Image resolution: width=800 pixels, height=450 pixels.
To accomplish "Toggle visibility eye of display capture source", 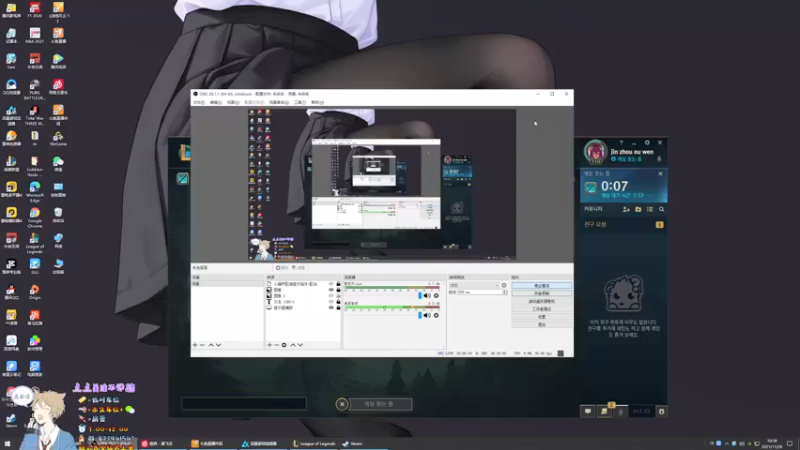I will click(x=331, y=308).
